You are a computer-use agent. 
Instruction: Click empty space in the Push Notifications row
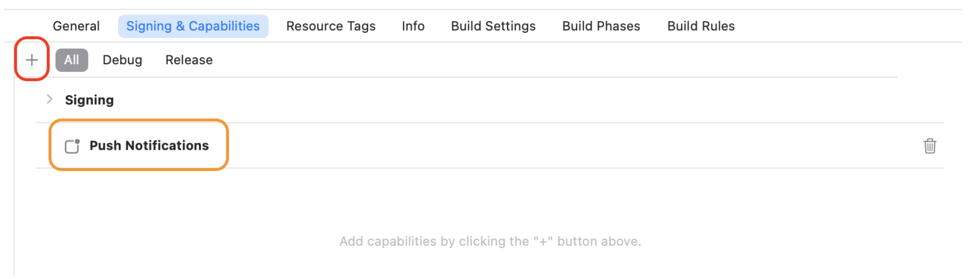pyautogui.click(x=532, y=145)
